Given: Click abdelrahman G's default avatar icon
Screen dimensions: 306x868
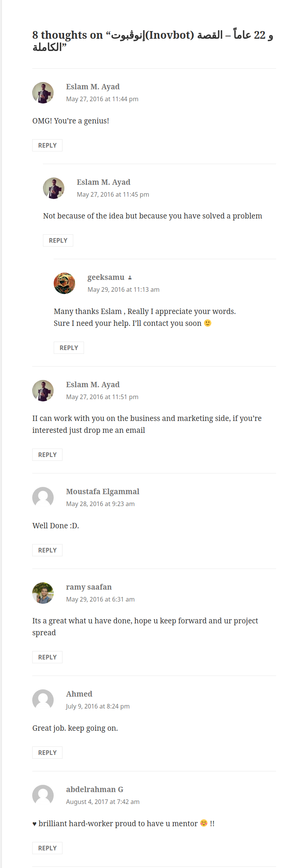Looking at the screenshot, I should click(x=43, y=796).
